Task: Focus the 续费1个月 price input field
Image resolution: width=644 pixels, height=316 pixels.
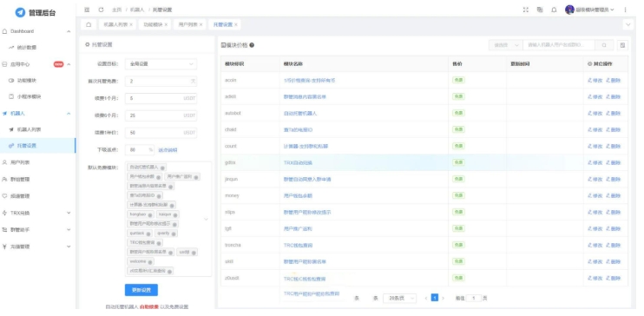Action: pos(161,99)
